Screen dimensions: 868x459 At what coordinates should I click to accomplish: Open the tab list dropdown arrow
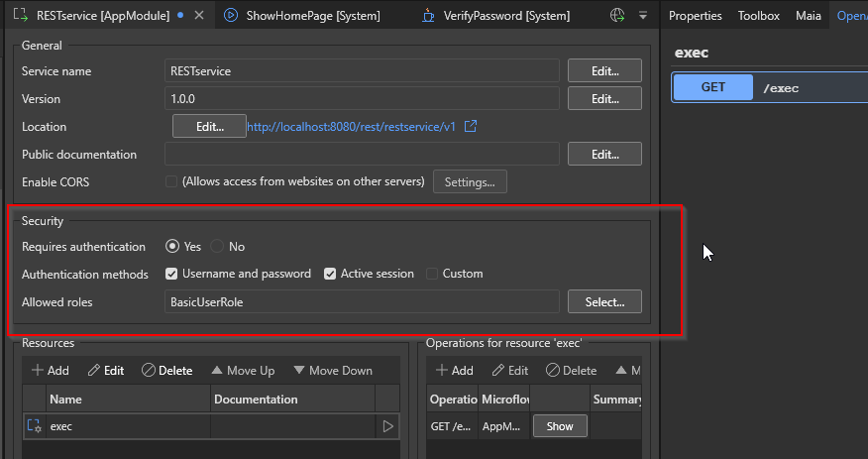pyautogui.click(x=643, y=16)
